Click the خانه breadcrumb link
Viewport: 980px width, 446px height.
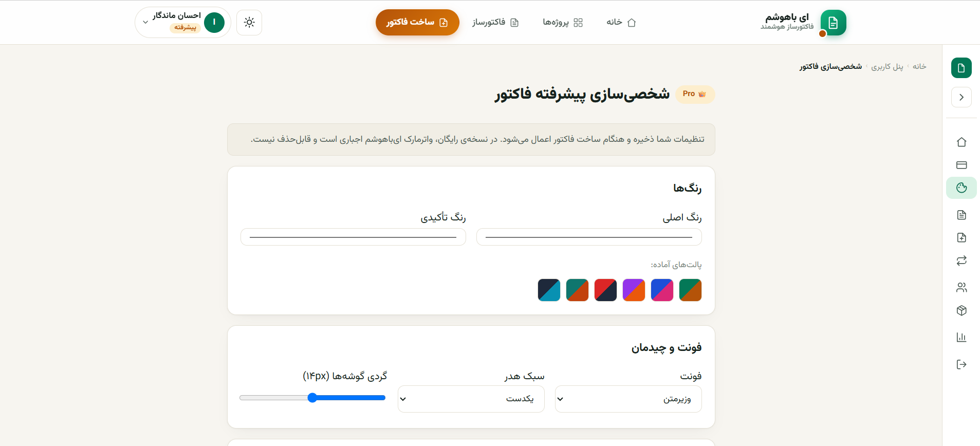click(919, 66)
